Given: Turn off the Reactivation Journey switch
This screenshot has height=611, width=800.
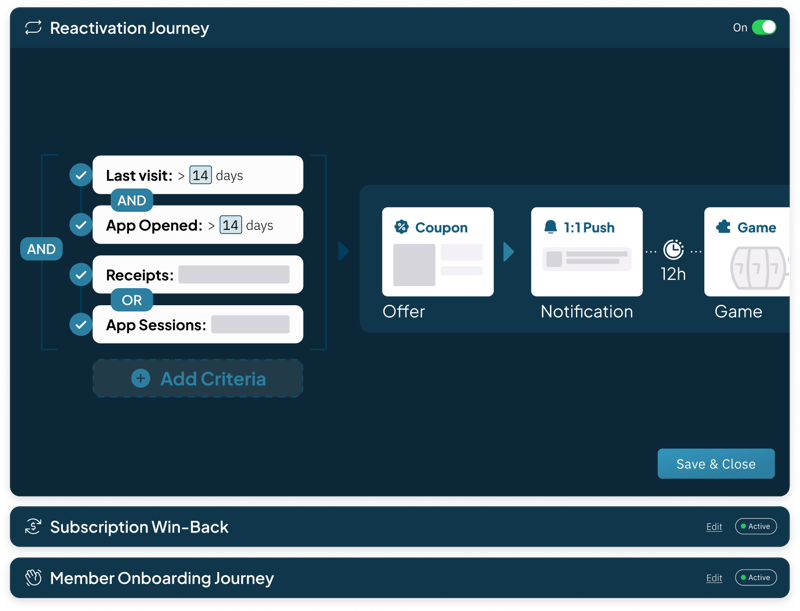Looking at the screenshot, I should coord(762,28).
